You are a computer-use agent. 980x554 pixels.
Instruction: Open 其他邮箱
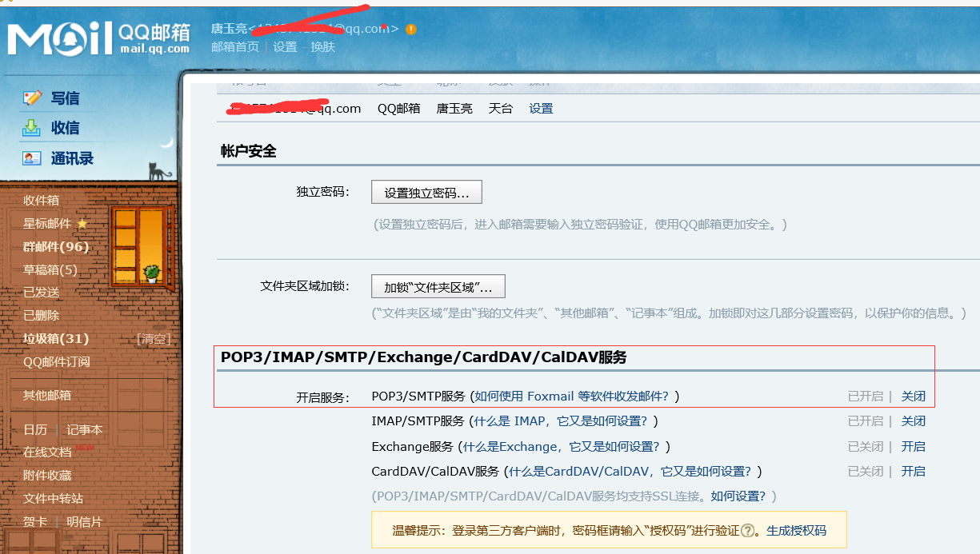click(47, 396)
